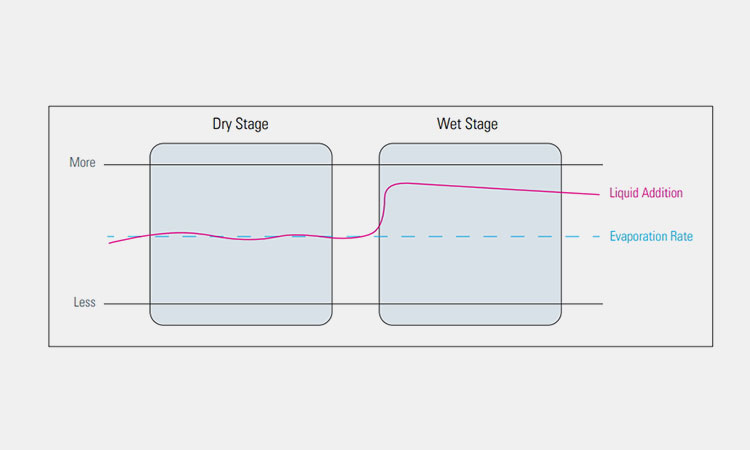Click the pink curve's left starting point

(110, 243)
